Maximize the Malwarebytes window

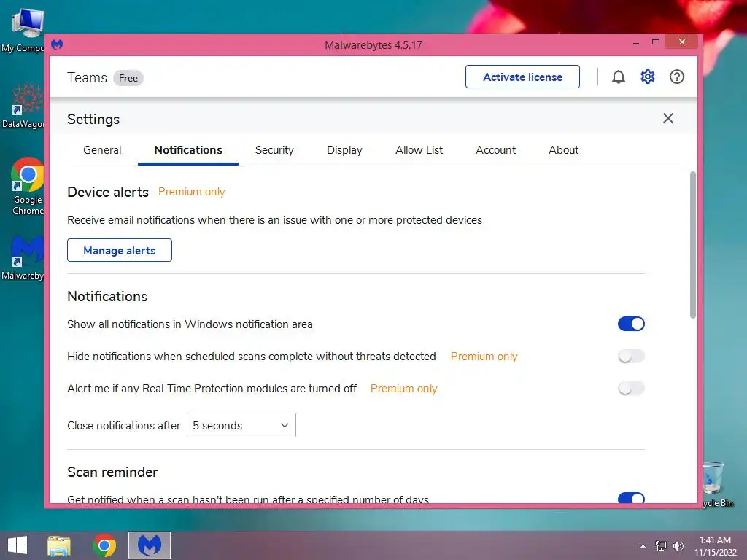point(656,42)
